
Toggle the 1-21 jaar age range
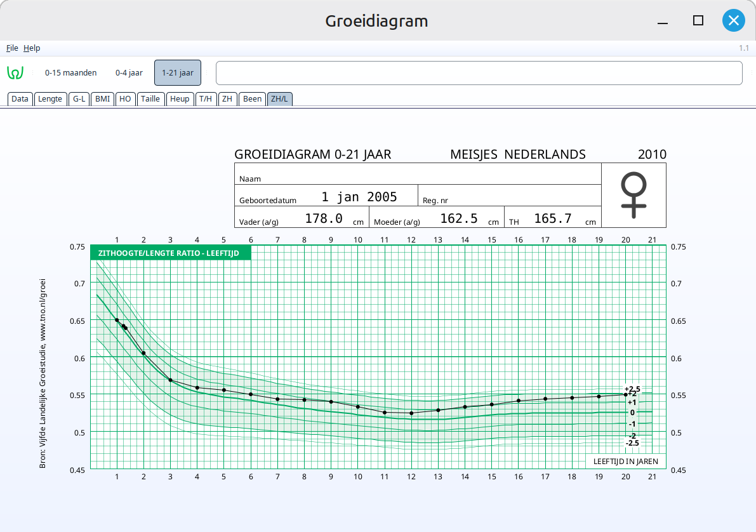point(178,73)
